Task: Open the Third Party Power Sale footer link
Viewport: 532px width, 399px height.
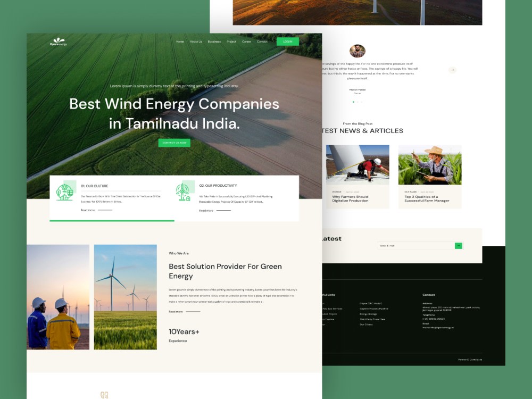Action: [x=372, y=319]
